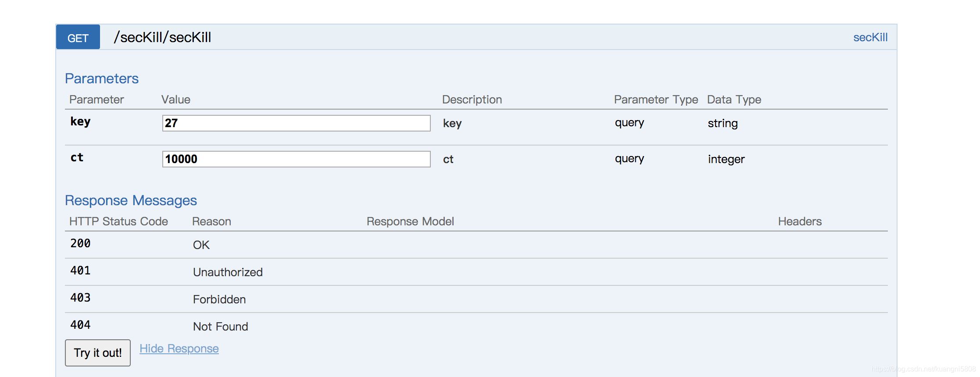The image size is (980, 377).
Task: Select the 403 status code
Action: (x=80, y=298)
